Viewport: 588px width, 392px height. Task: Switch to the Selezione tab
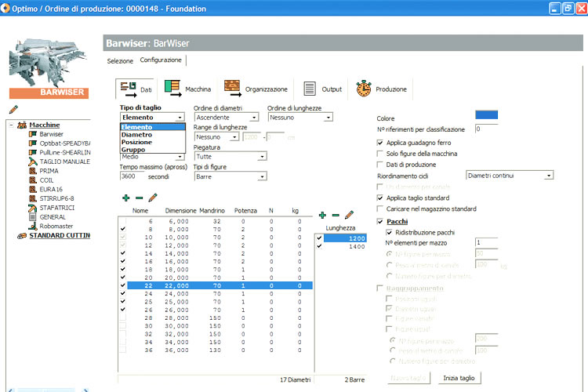pos(120,60)
